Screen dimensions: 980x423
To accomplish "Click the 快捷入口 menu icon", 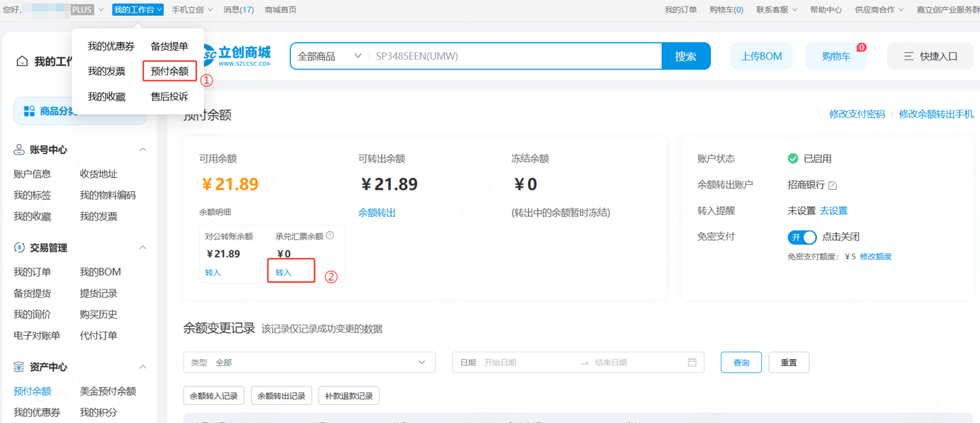I will (908, 56).
